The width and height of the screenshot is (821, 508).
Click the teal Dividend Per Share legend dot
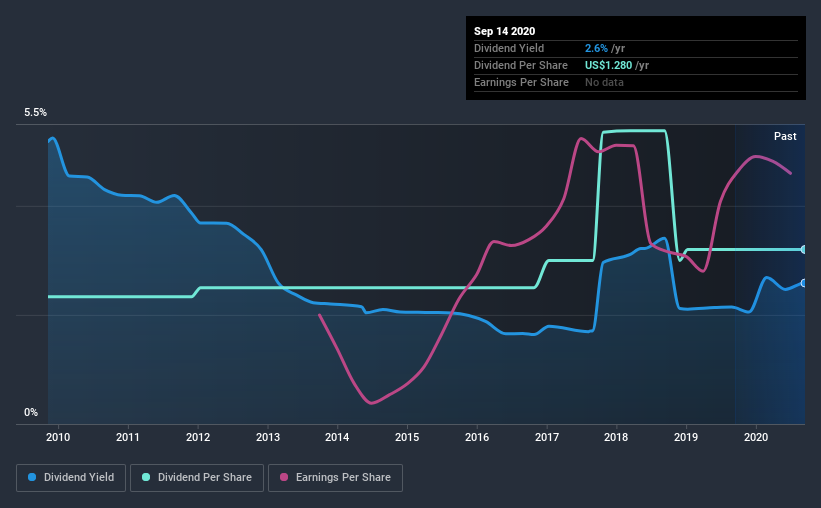coord(146,477)
